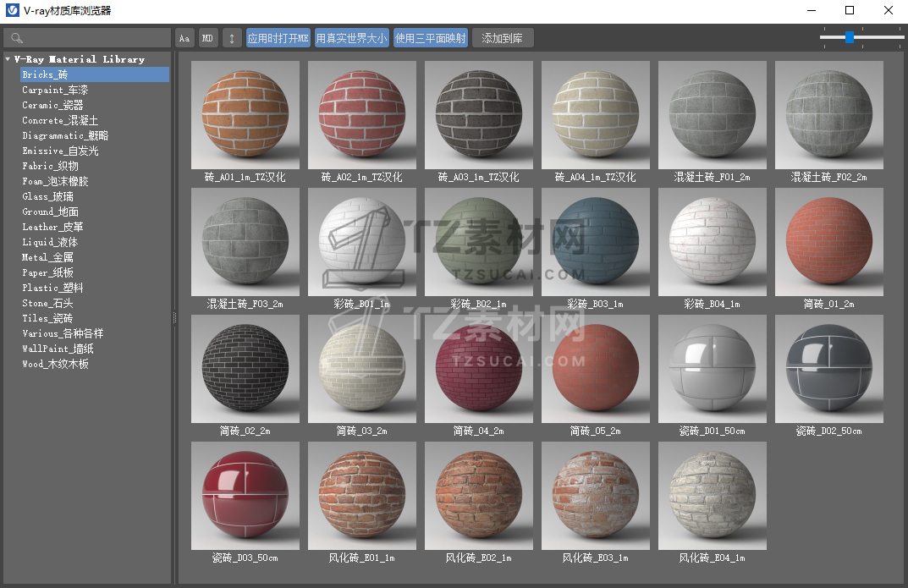The width and height of the screenshot is (908, 588).
Task: Select the 混凝土砖_F01_2m material thumbnail
Action: 713,115
